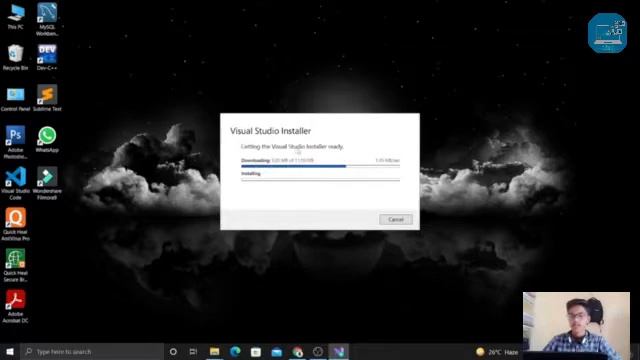Select Visual Studio Code shortcut

16,183
